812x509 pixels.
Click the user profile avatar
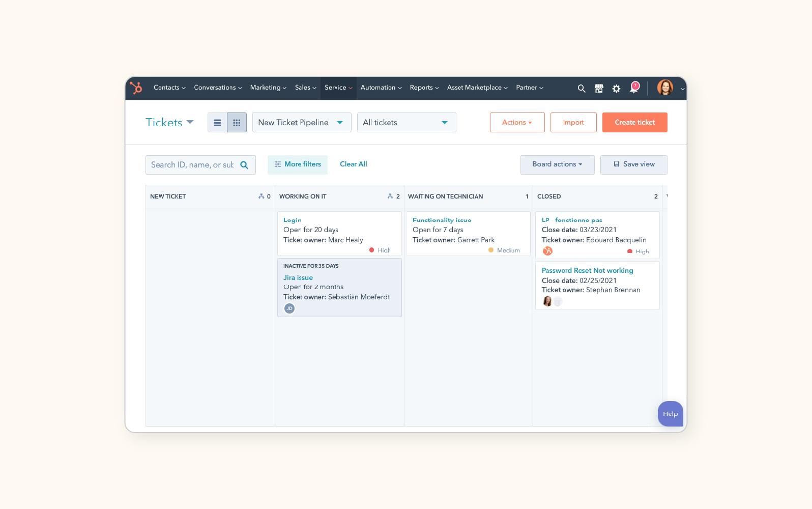(665, 88)
